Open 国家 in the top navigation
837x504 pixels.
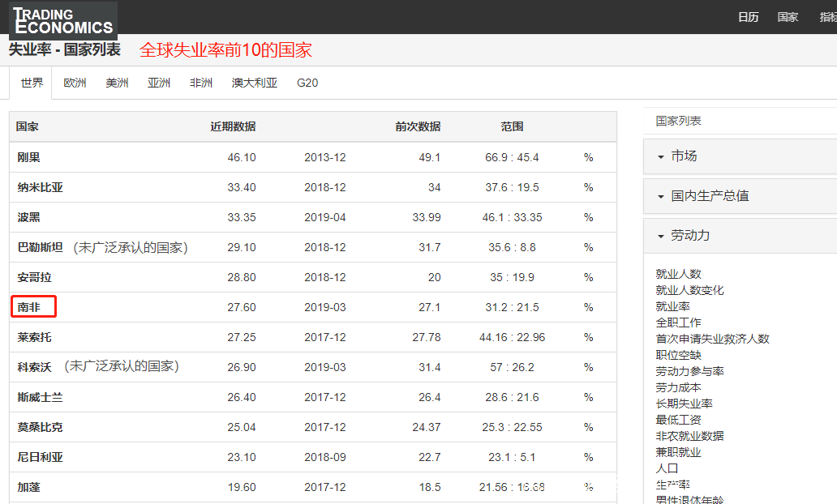tap(788, 17)
